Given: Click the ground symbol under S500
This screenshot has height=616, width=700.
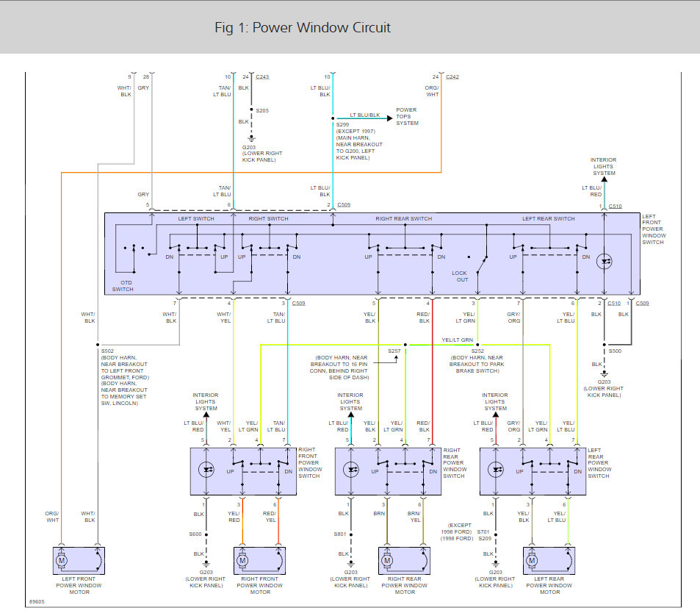Looking at the screenshot, I should point(605,373).
